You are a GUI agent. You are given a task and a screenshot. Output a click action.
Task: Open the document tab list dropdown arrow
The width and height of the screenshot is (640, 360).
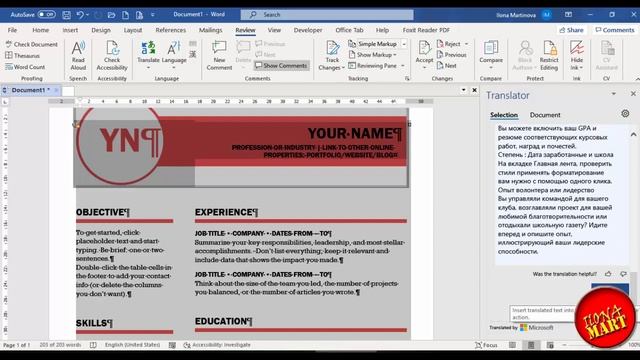coord(464,90)
